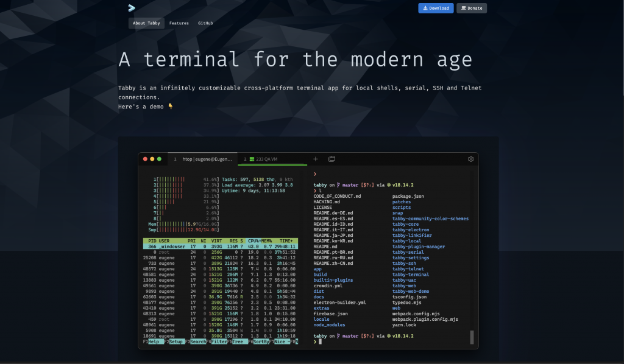Image resolution: width=624 pixels, height=364 pixels.
Task: Open the GitHub nav link
Action: [x=205, y=23]
